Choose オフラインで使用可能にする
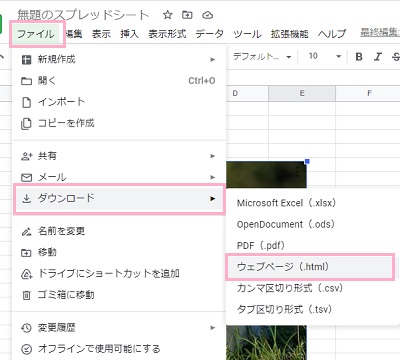The height and width of the screenshot is (360, 400). tap(119, 349)
